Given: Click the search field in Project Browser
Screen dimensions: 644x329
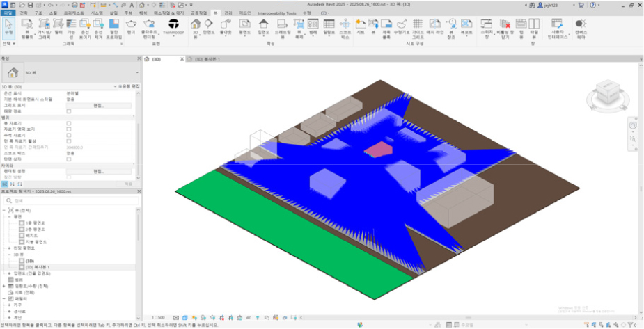Looking at the screenshot, I should click(x=72, y=201).
